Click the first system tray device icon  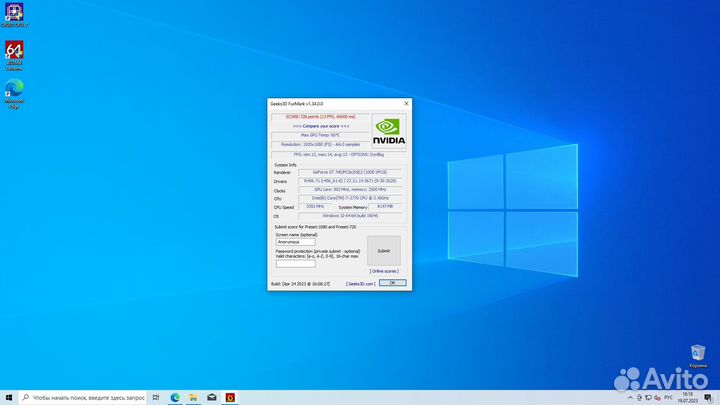click(639, 398)
